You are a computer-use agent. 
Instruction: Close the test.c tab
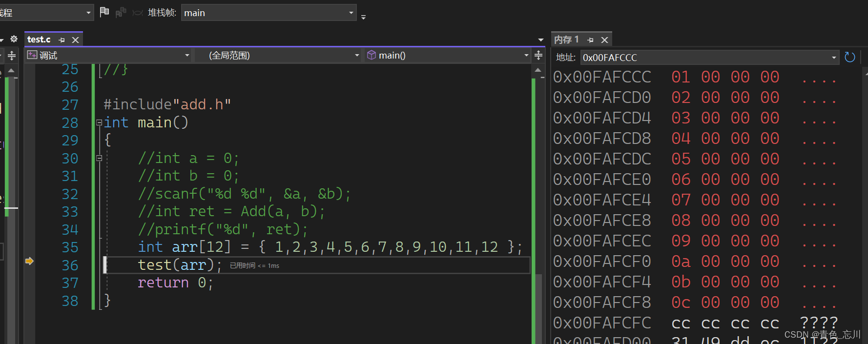pos(75,40)
